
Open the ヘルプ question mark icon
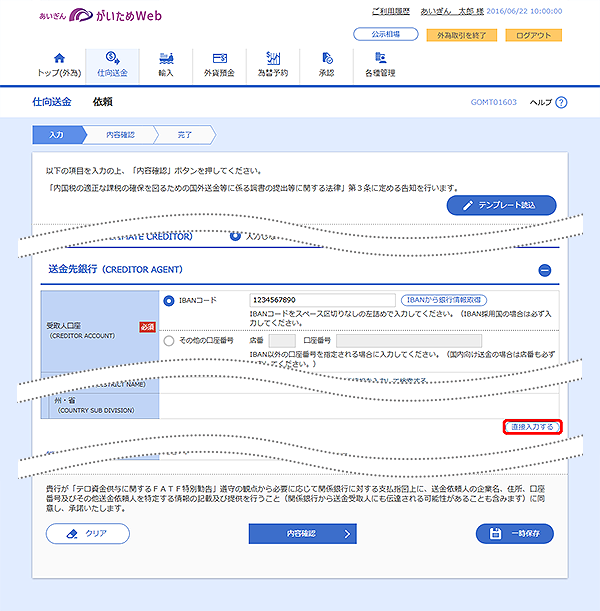coord(561,103)
